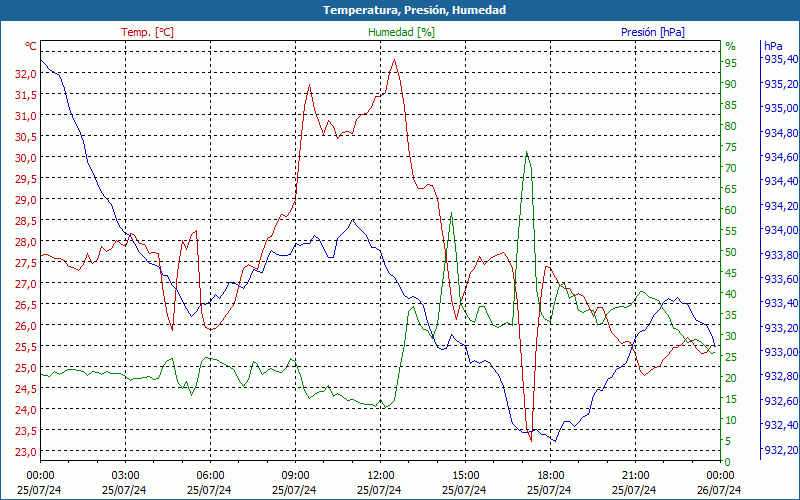Click the green "40" humidity axis value

point(731,294)
